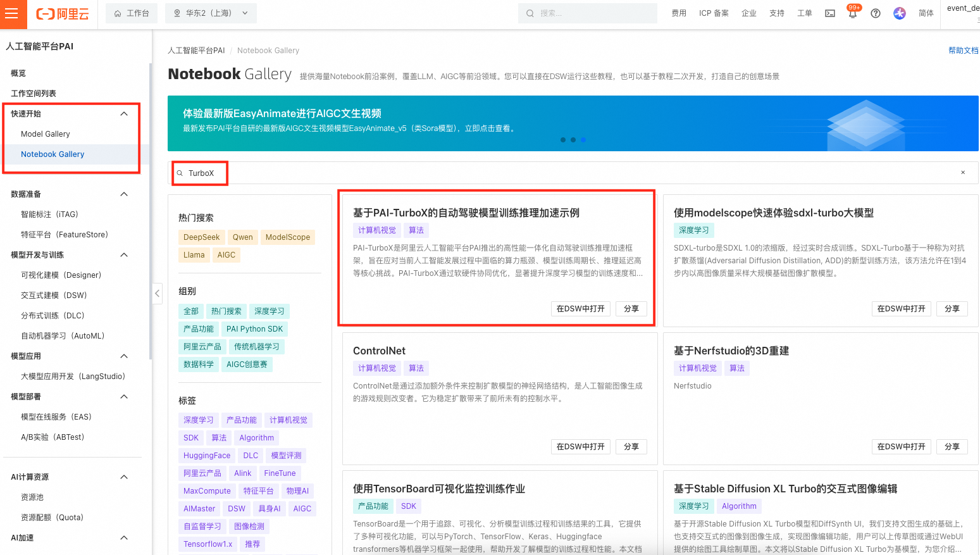The width and height of the screenshot is (980, 555).
Task: Filter by the Tensorflow1.x tag
Action: [208, 544]
